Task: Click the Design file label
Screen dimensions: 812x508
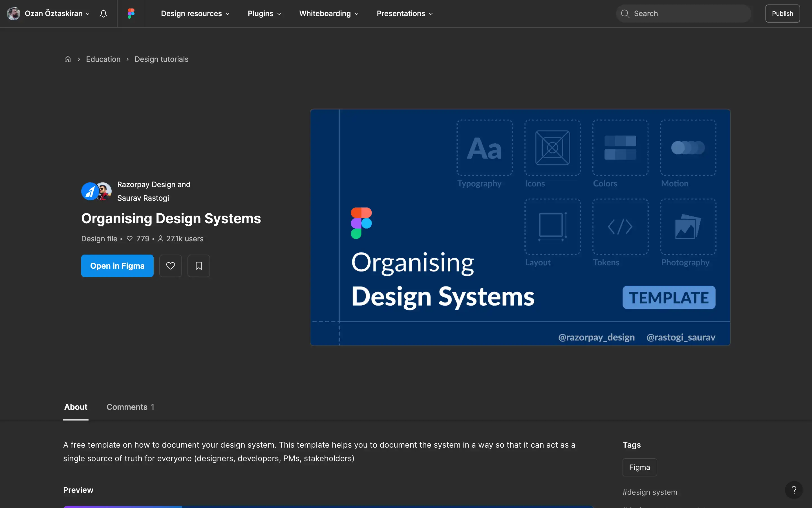Action: 99,238
